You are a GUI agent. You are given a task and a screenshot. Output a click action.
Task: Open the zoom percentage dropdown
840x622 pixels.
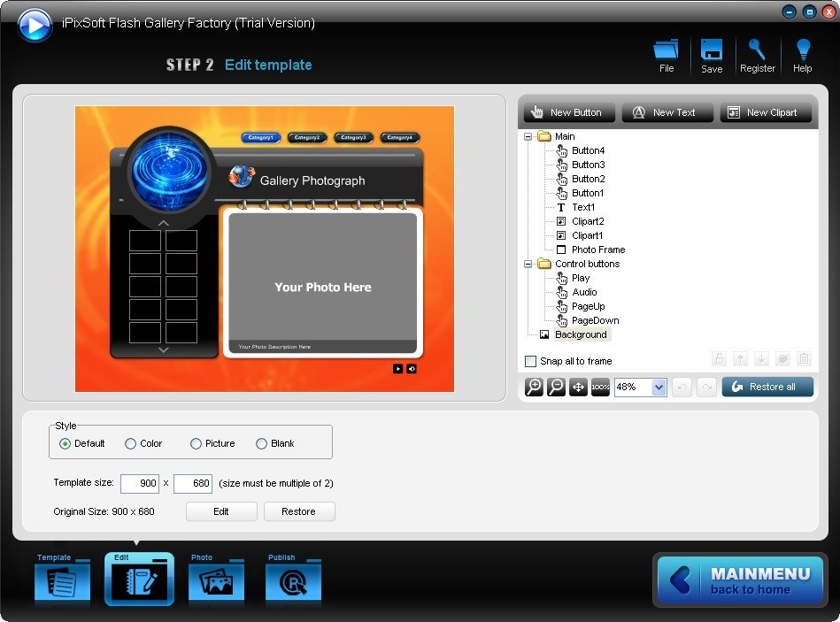(x=659, y=387)
